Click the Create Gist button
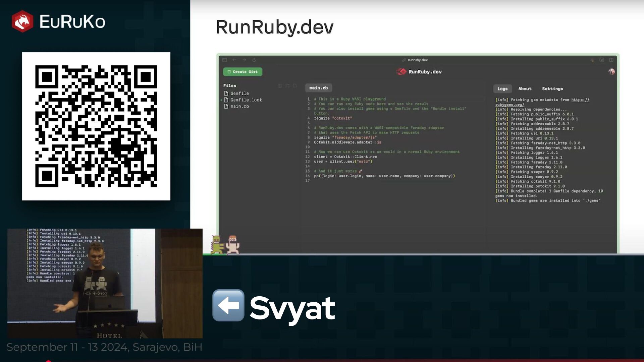The height and width of the screenshot is (362, 644). (243, 72)
